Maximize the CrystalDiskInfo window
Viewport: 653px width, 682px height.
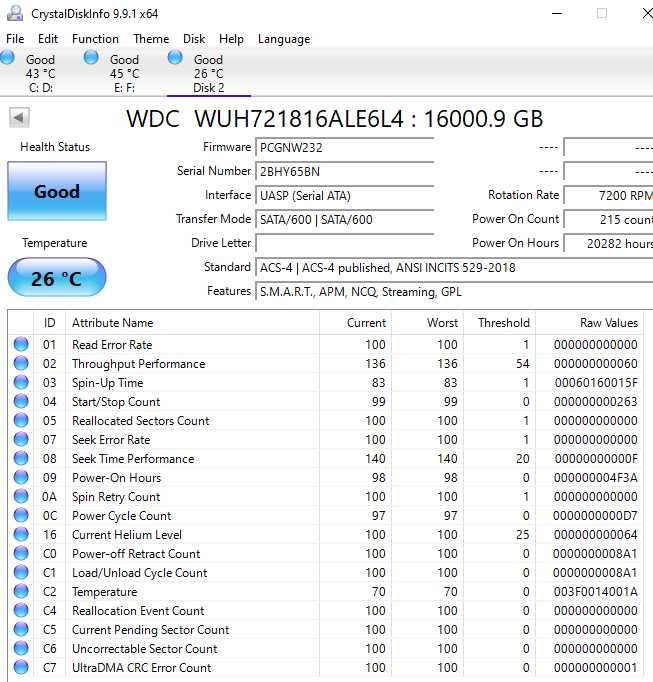point(602,13)
